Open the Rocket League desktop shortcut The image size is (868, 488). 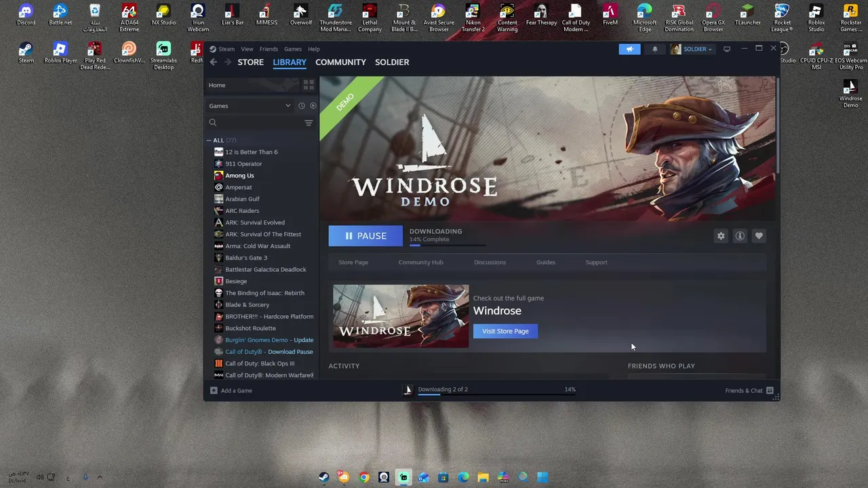782,18
